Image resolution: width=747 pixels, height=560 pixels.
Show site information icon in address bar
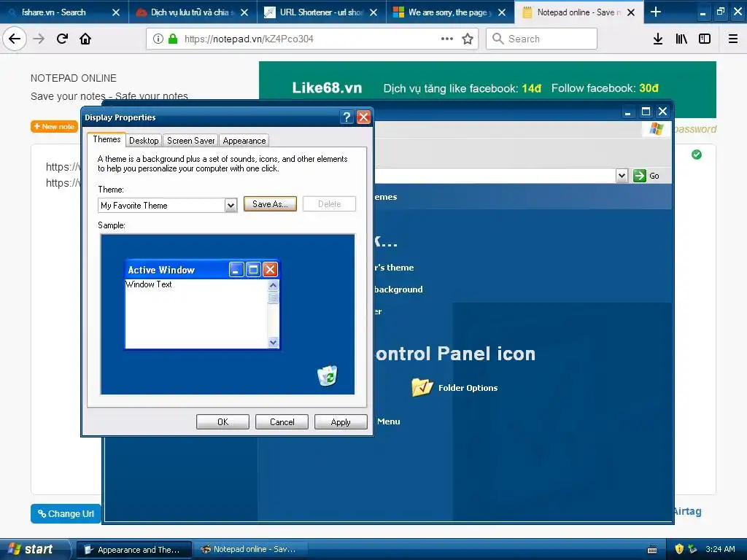158,39
